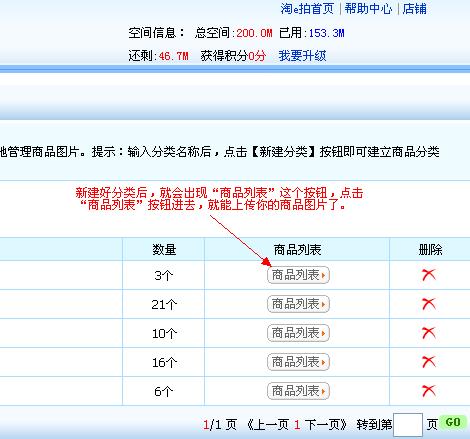
Task: Open 商品列表 for the 3个 row
Action: coord(298,275)
